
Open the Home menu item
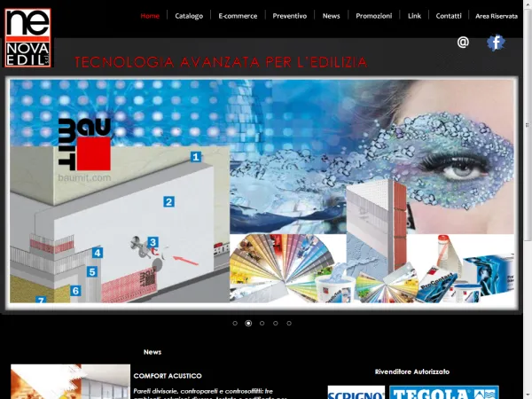(150, 16)
